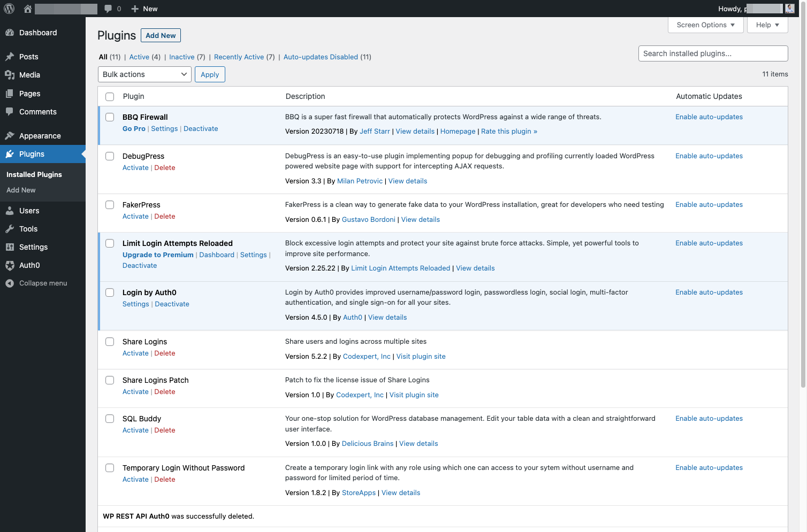Expand the Screen Options panel
This screenshot has height=532, width=807.
click(705, 25)
